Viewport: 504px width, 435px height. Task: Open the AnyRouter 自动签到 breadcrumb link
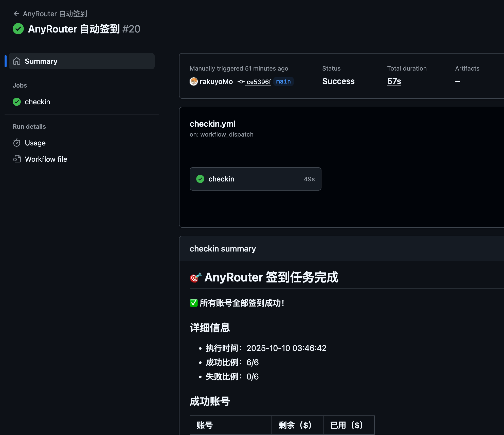point(55,14)
